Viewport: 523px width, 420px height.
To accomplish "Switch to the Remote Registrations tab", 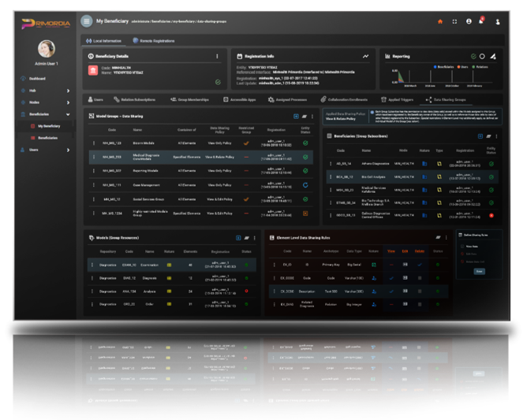I will tap(155, 39).
